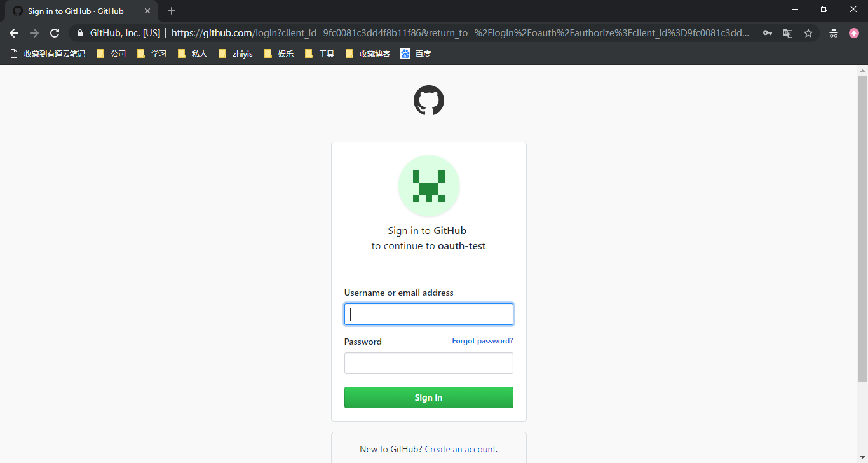Click the translate page icon
868x463 pixels.
tap(788, 33)
